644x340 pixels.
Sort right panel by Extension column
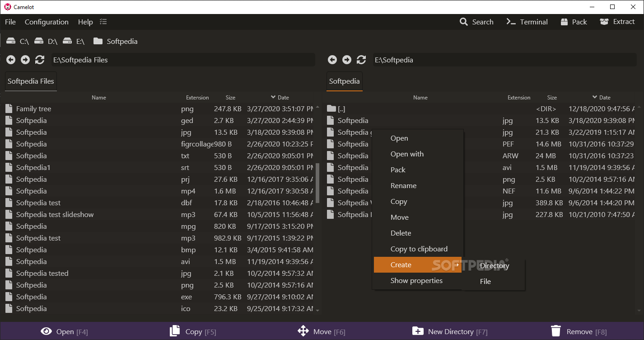point(519,98)
